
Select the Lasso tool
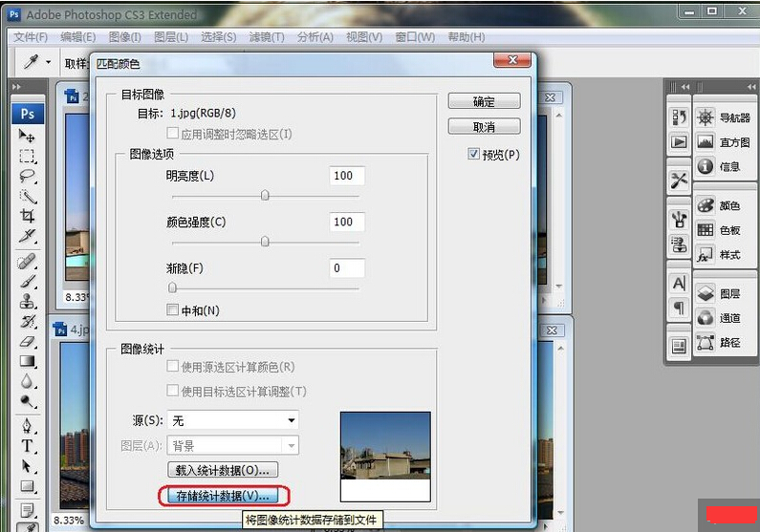click(x=27, y=176)
